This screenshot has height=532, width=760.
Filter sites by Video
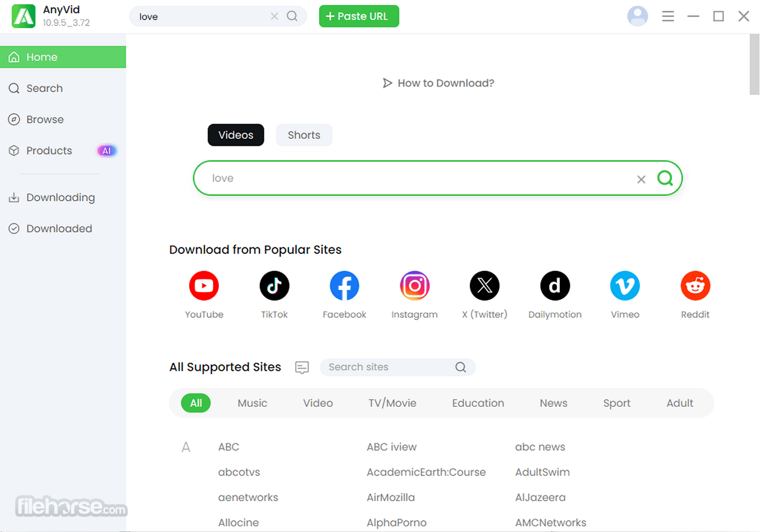(318, 403)
